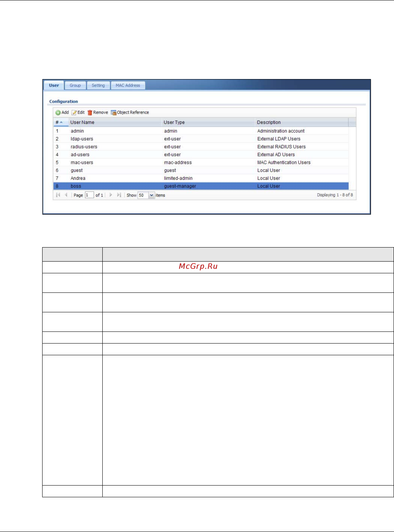This screenshot has height=532, width=394.
Task: Switch to the Group tab
Action: (75, 85)
